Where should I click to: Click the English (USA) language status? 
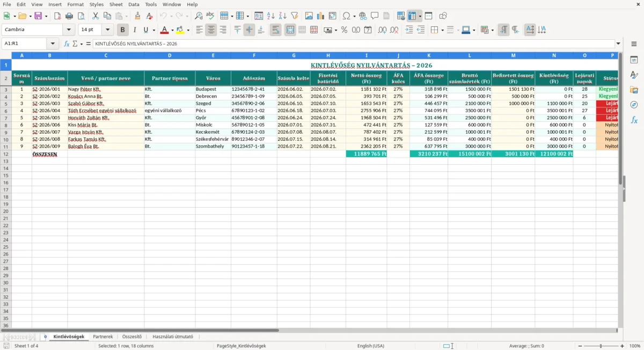(x=371, y=346)
